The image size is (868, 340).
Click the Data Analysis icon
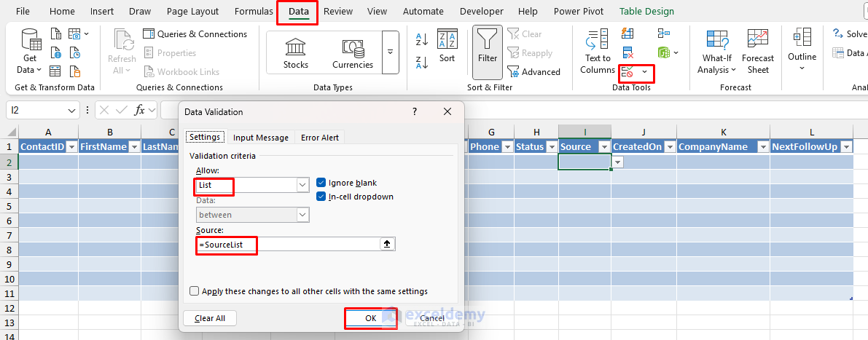point(851,53)
